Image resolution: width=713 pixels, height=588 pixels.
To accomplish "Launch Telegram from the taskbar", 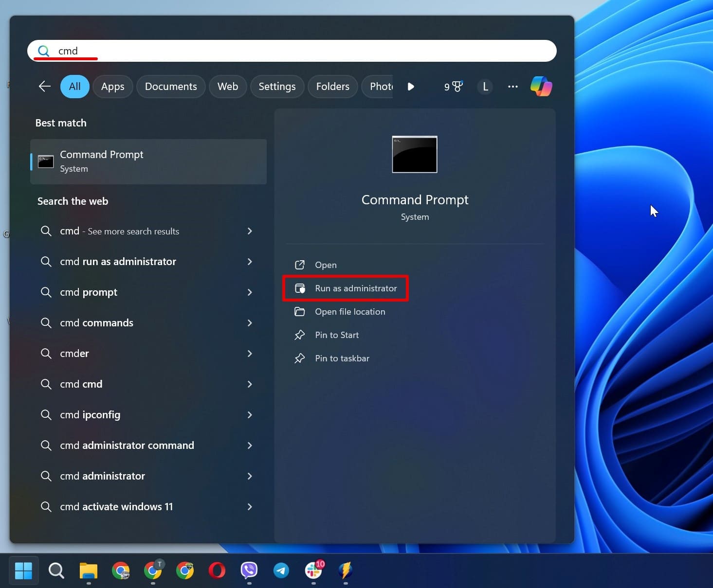I will point(281,571).
